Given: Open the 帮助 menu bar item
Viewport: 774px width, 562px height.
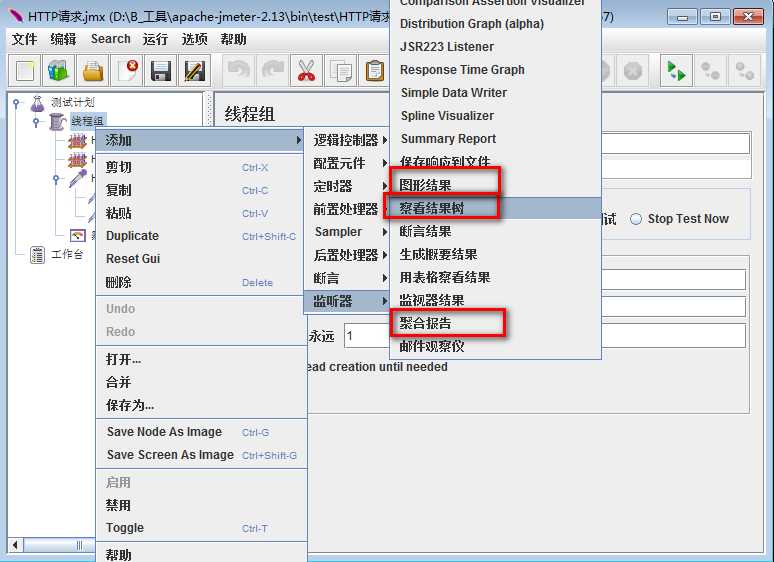Looking at the screenshot, I should pyautogui.click(x=233, y=39).
